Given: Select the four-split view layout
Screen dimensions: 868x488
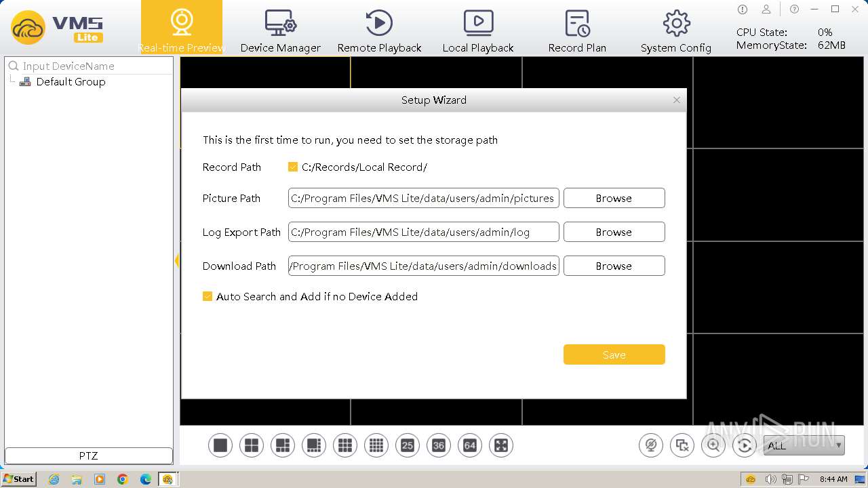Looking at the screenshot, I should point(252,445).
